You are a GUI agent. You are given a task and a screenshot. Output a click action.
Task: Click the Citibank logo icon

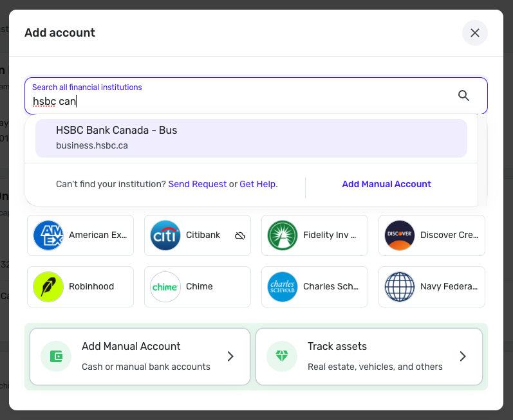point(165,235)
